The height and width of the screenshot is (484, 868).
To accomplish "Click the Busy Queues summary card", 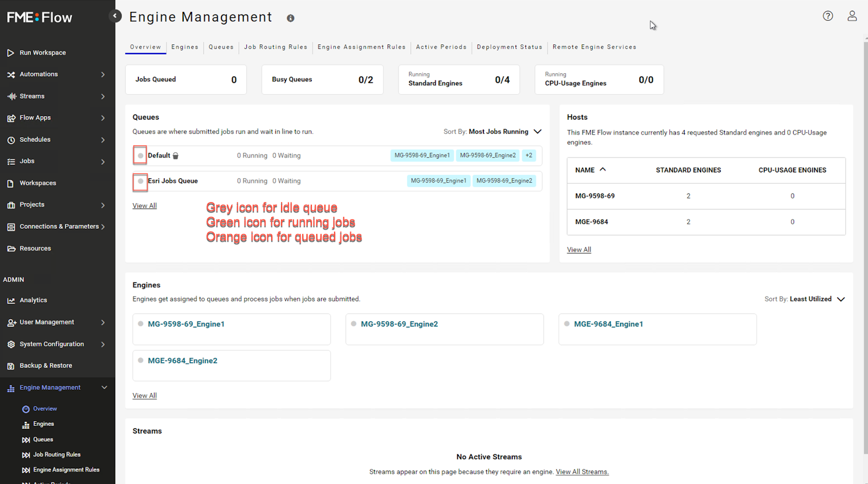I will pyautogui.click(x=323, y=80).
